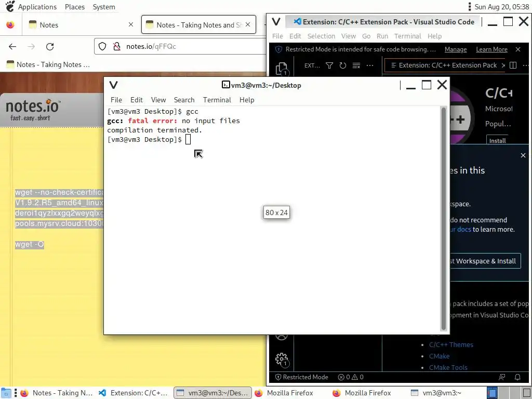532x399 pixels.
Task: Clear extensions search results icon
Action: pos(356,65)
